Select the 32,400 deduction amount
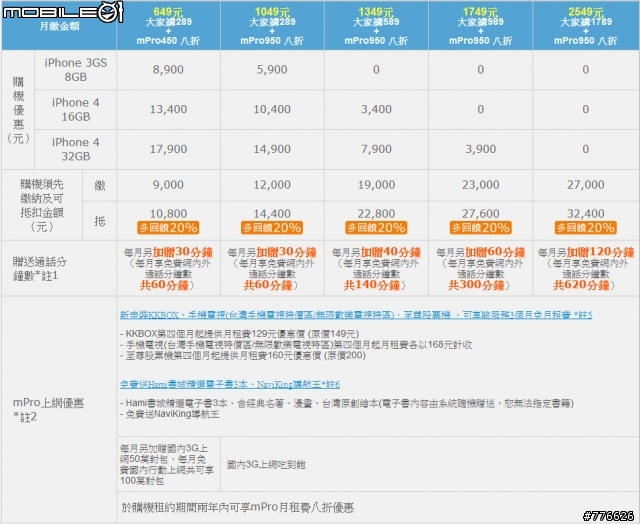 586,213
